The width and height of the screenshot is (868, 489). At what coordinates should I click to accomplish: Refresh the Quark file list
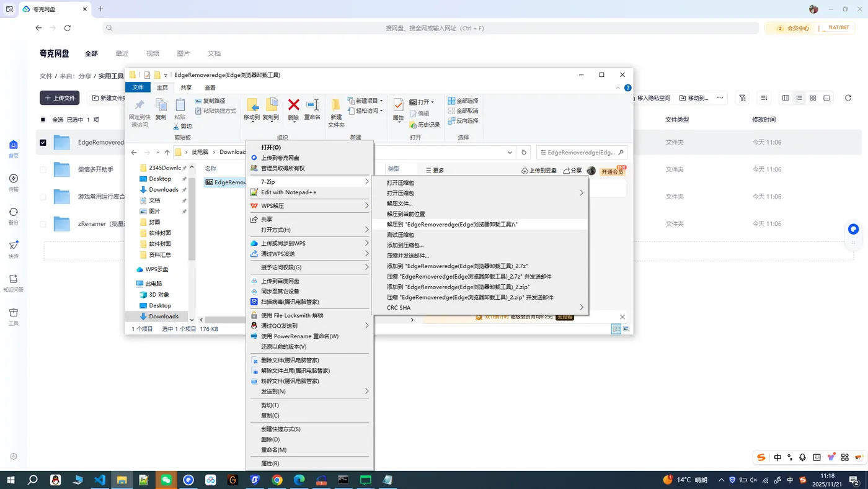pos(848,98)
